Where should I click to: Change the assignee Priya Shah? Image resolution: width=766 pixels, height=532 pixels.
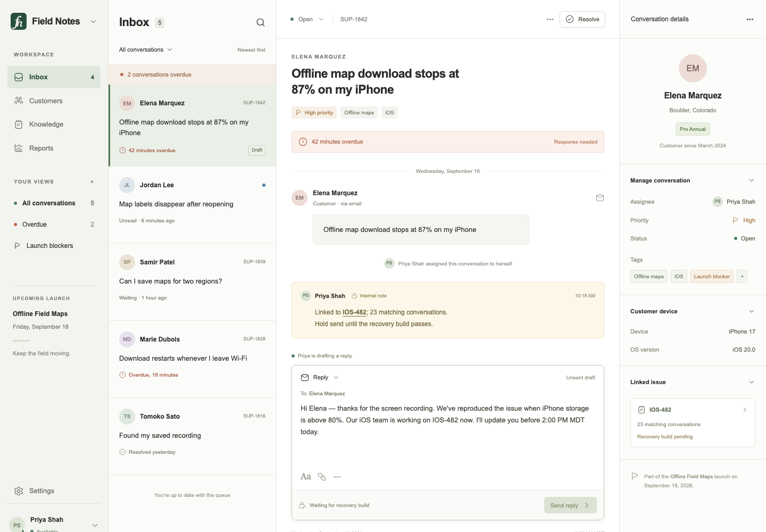point(734,202)
